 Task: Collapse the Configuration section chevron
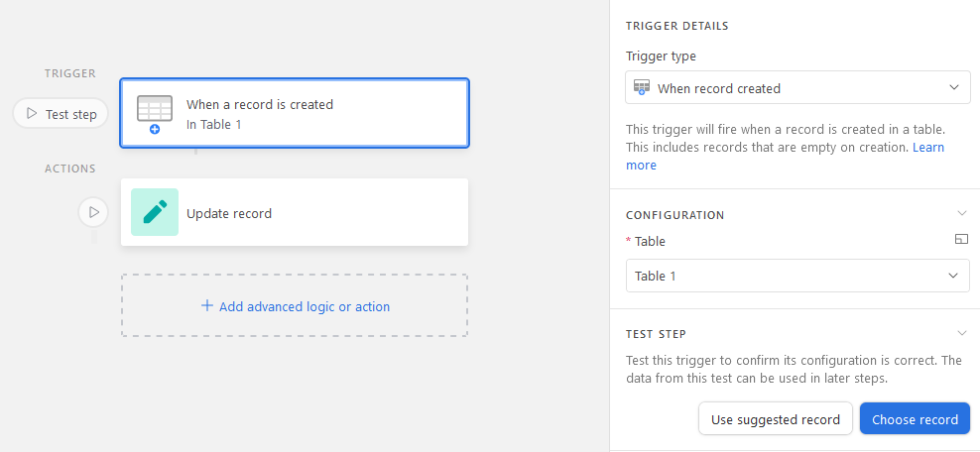pos(962,213)
